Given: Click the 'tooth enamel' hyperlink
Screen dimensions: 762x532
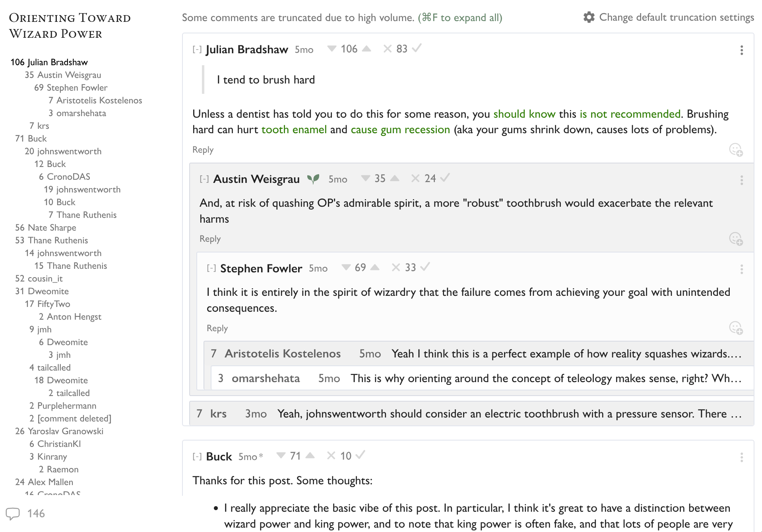Looking at the screenshot, I should [294, 130].
